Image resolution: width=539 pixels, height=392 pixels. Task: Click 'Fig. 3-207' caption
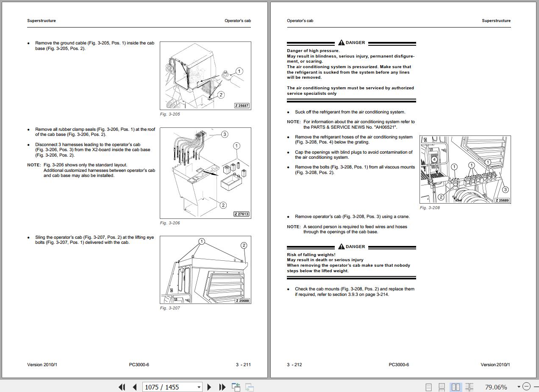click(x=170, y=308)
